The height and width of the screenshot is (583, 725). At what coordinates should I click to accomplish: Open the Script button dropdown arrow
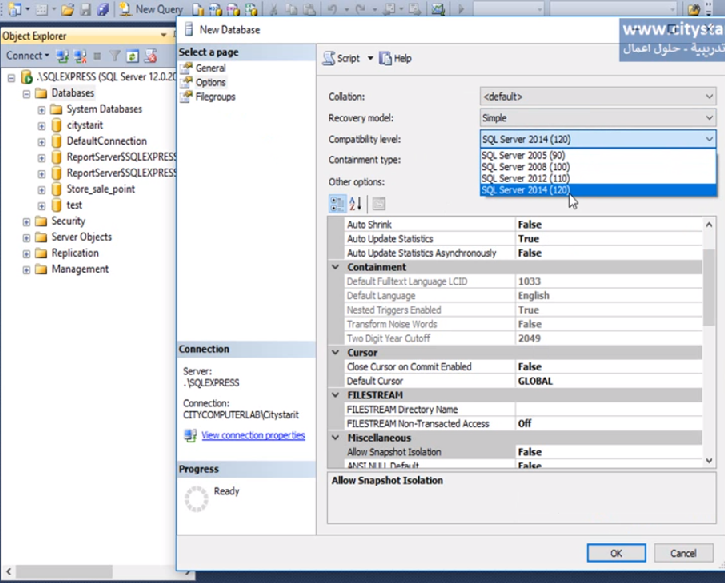click(370, 58)
